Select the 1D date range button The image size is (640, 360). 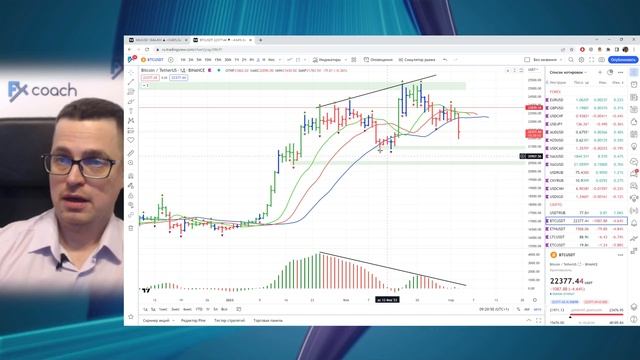pos(145,309)
